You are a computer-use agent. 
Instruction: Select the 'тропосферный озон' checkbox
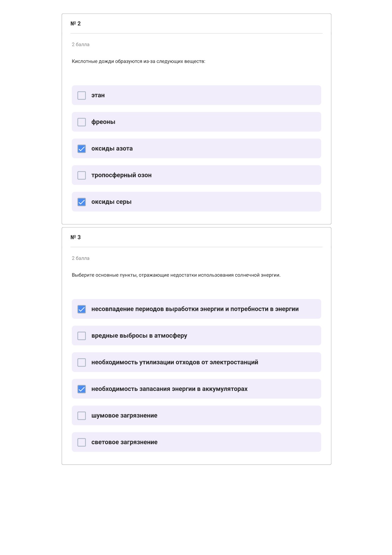click(82, 175)
